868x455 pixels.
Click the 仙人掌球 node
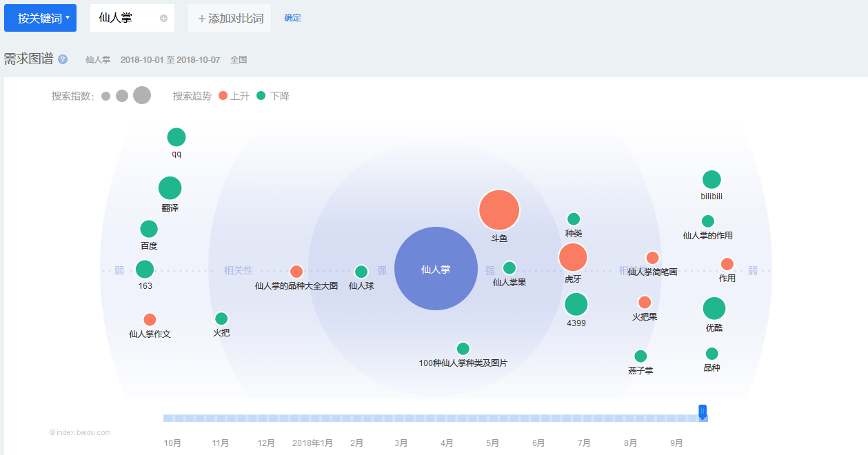(x=361, y=272)
